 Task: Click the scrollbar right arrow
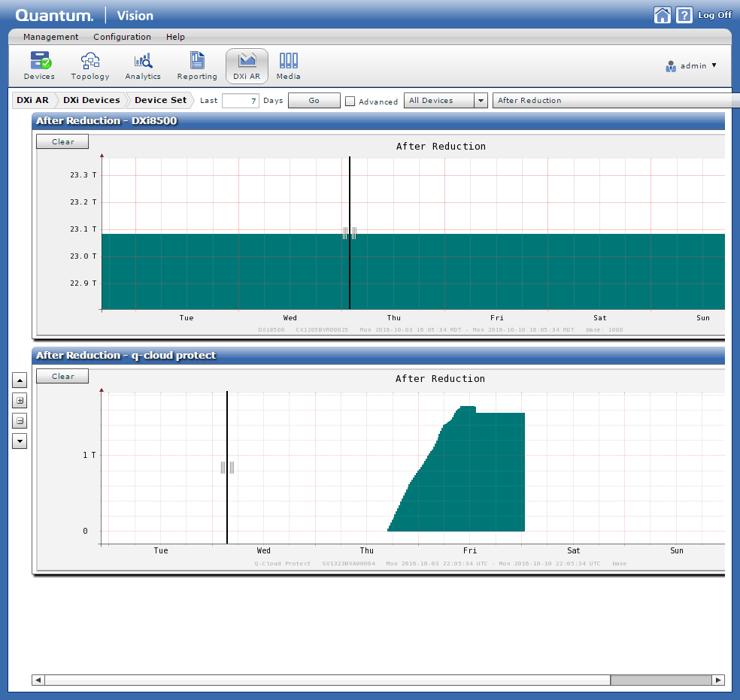click(718, 680)
